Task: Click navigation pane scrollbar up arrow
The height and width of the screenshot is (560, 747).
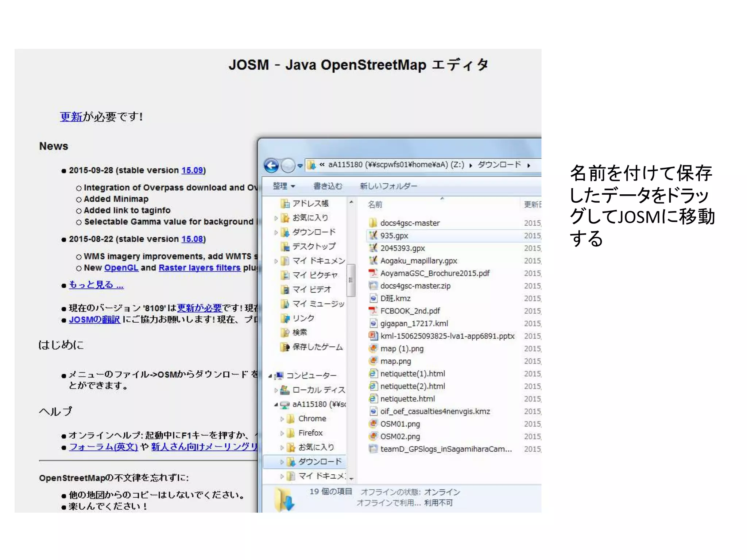Action: tap(351, 202)
